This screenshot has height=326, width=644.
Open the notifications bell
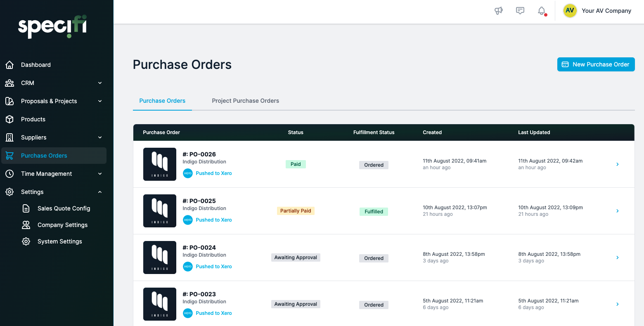542,11
